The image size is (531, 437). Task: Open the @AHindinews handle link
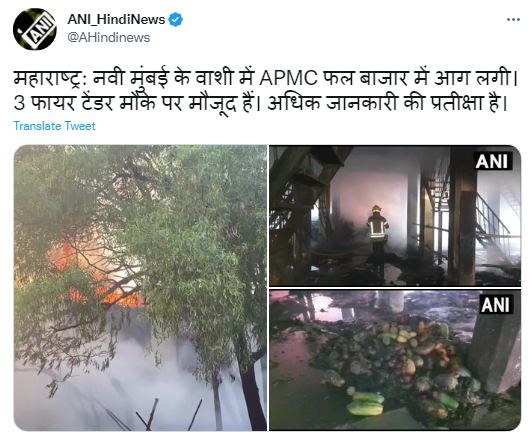tap(109, 37)
